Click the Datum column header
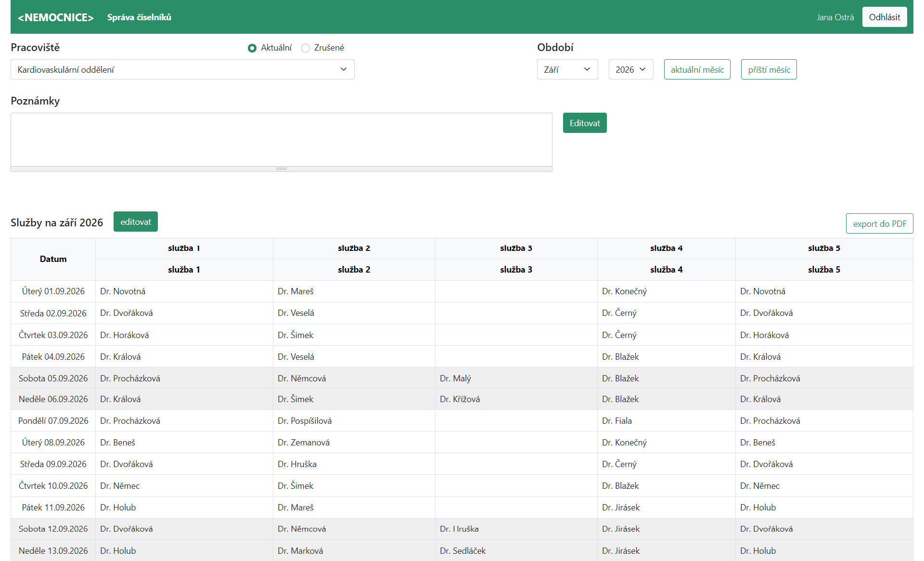 (53, 259)
